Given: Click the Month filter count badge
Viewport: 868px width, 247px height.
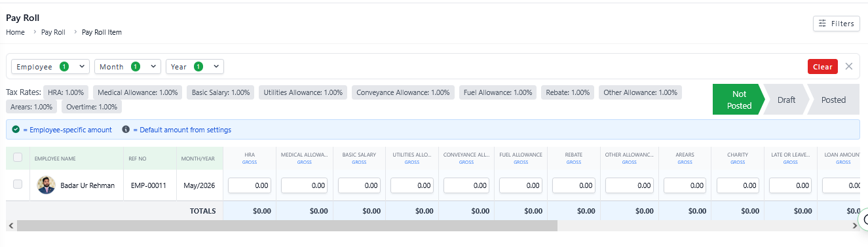Looking at the screenshot, I should pos(135,67).
